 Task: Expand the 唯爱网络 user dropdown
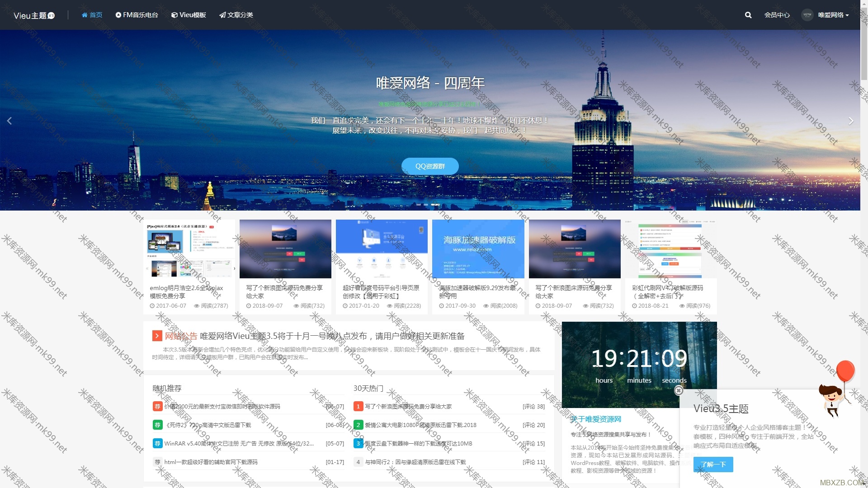[833, 15]
